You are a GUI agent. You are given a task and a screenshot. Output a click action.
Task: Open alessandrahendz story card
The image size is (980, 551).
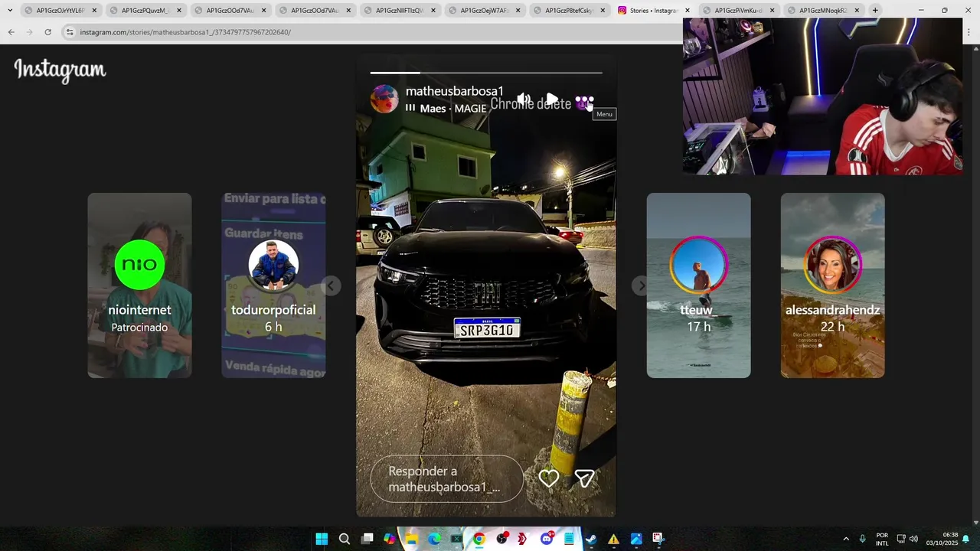(x=832, y=285)
